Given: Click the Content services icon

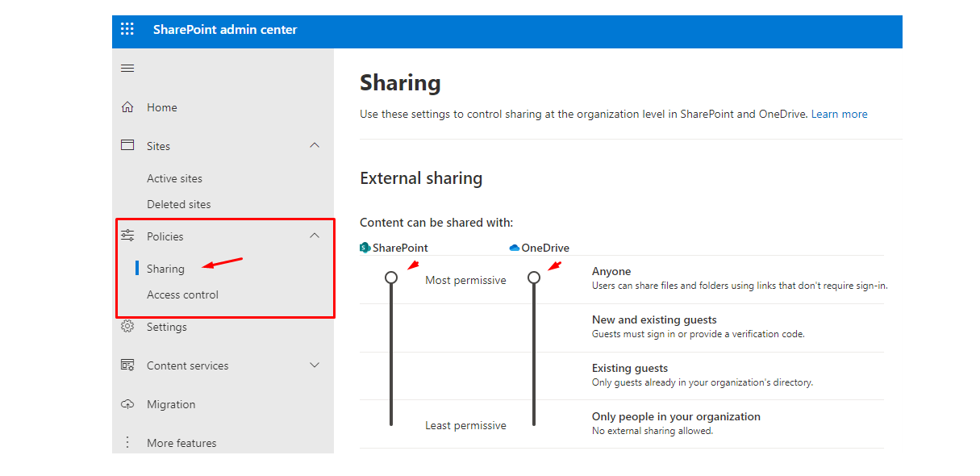Looking at the screenshot, I should click(x=127, y=365).
